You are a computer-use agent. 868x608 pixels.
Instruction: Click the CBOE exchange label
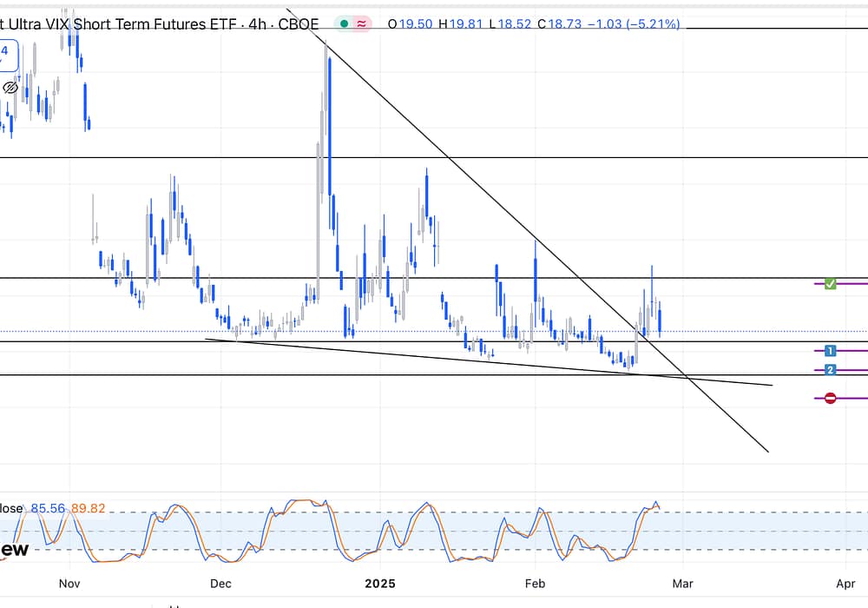(298, 24)
